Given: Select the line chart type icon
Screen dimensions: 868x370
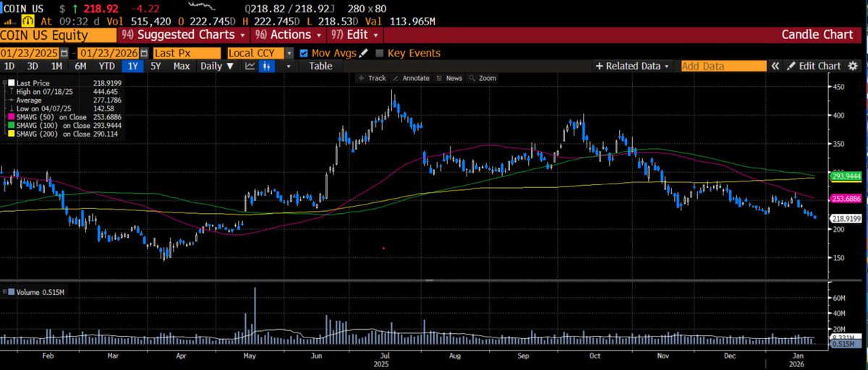Looking at the screenshot, I should pyautogui.click(x=250, y=66).
